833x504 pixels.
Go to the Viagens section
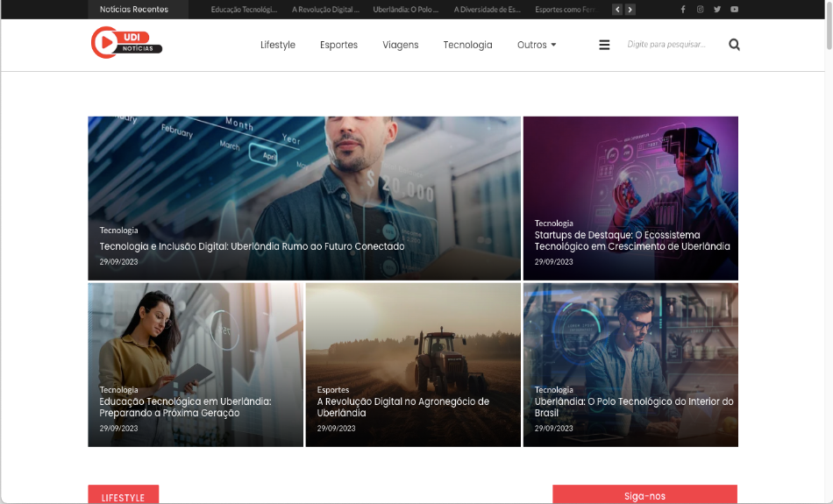coord(401,45)
